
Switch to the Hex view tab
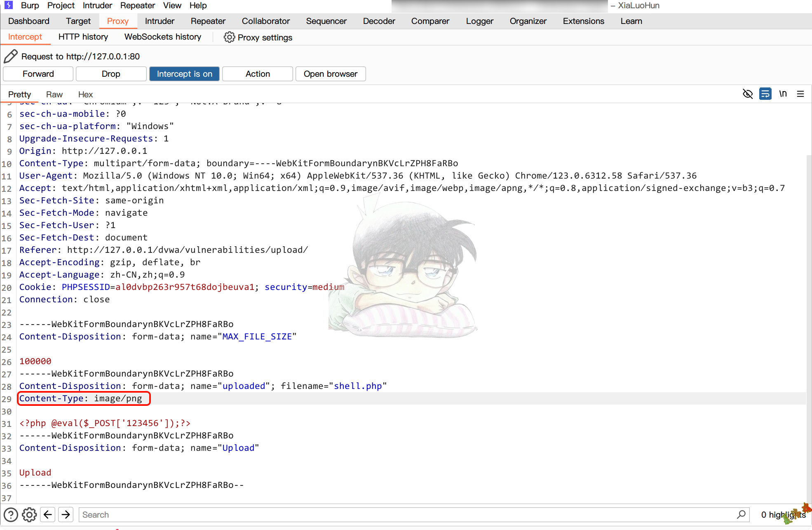(x=85, y=94)
